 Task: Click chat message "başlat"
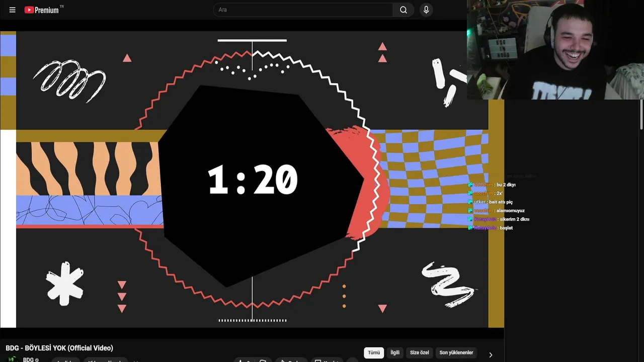[x=506, y=228]
